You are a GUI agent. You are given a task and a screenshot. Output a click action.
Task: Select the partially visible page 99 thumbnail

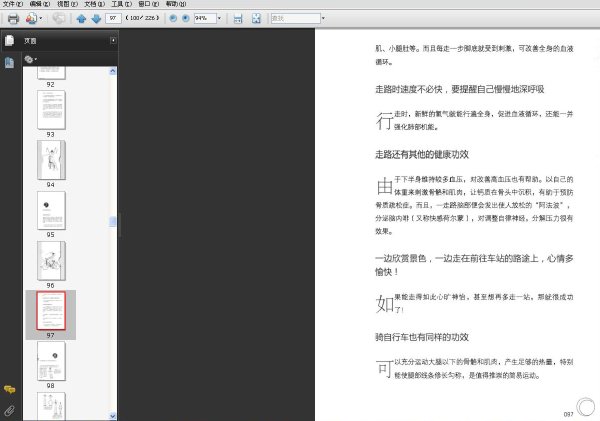click(x=51, y=406)
